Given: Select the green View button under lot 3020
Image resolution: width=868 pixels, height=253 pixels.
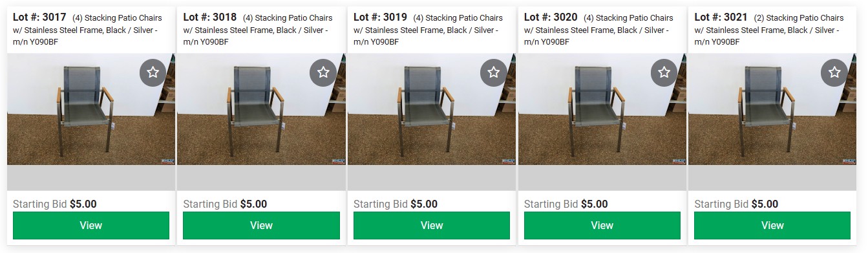Looking at the screenshot, I should [602, 226].
